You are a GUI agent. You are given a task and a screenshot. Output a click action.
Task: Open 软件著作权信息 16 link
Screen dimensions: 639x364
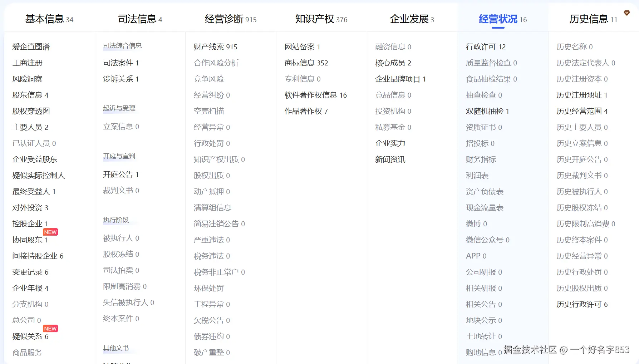tap(316, 95)
